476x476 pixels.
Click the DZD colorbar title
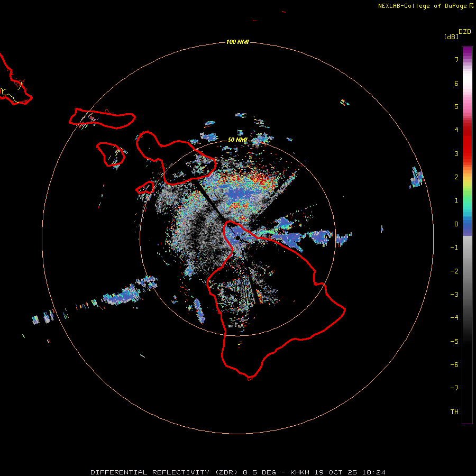pyautogui.click(x=465, y=32)
